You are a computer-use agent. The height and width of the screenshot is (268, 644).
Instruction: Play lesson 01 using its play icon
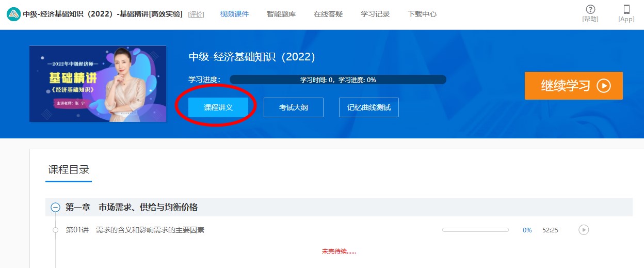[x=584, y=230]
